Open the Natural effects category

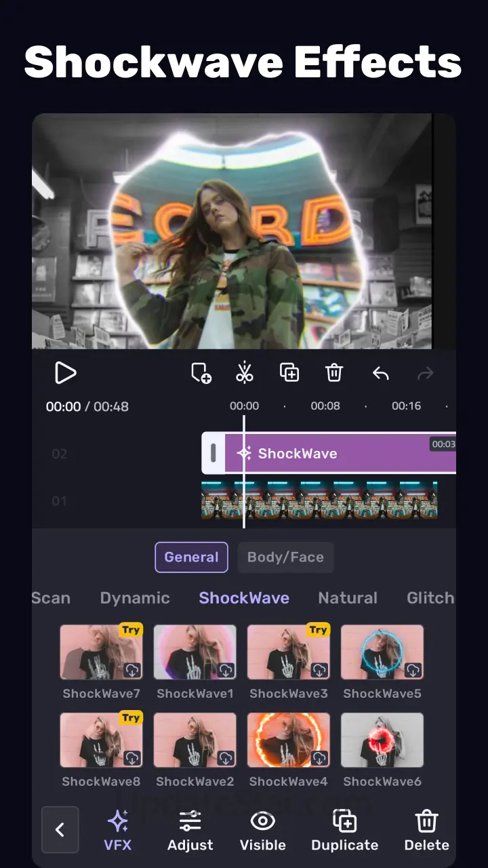pyautogui.click(x=348, y=598)
